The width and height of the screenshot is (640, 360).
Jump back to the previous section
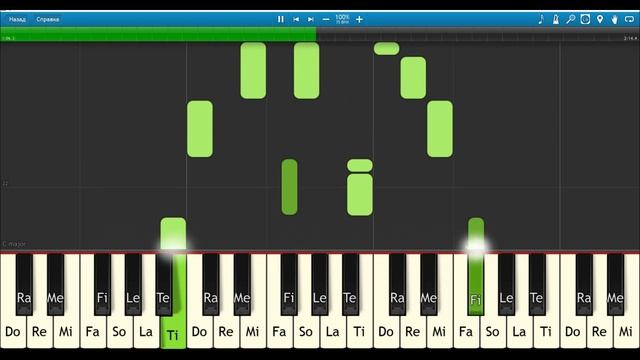[x=296, y=19]
